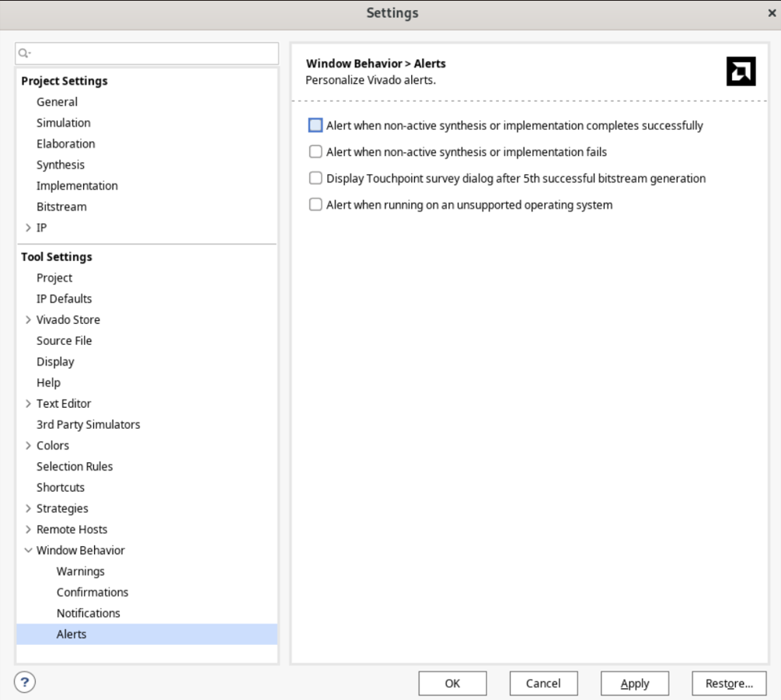The height and width of the screenshot is (700, 781).
Task: Expand the Colors section
Action: [27, 445]
